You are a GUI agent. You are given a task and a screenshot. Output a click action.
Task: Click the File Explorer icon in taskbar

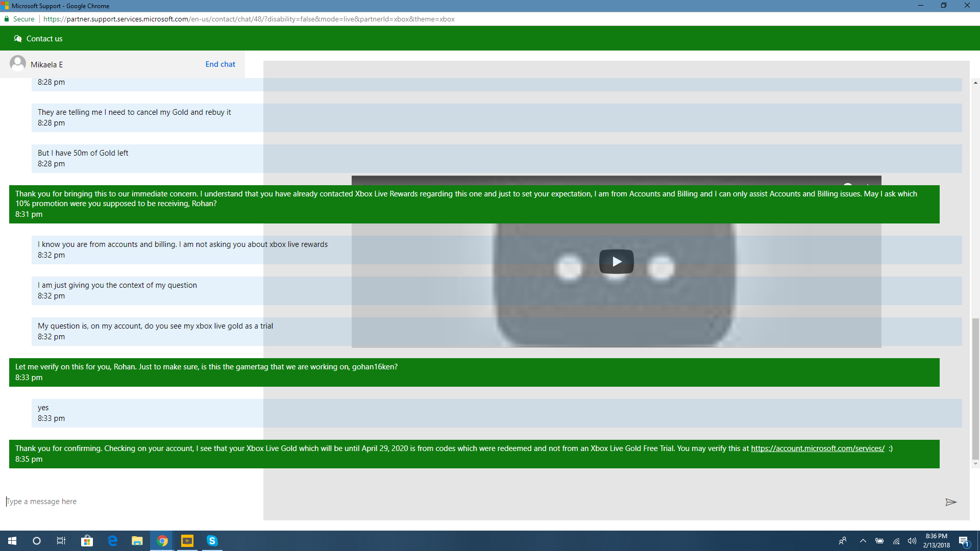click(137, 541)
